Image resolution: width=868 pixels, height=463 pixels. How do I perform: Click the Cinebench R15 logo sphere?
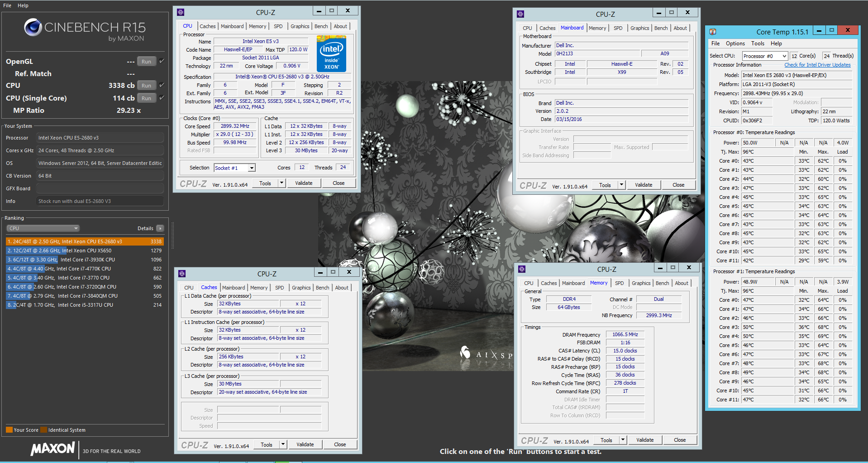33,27
